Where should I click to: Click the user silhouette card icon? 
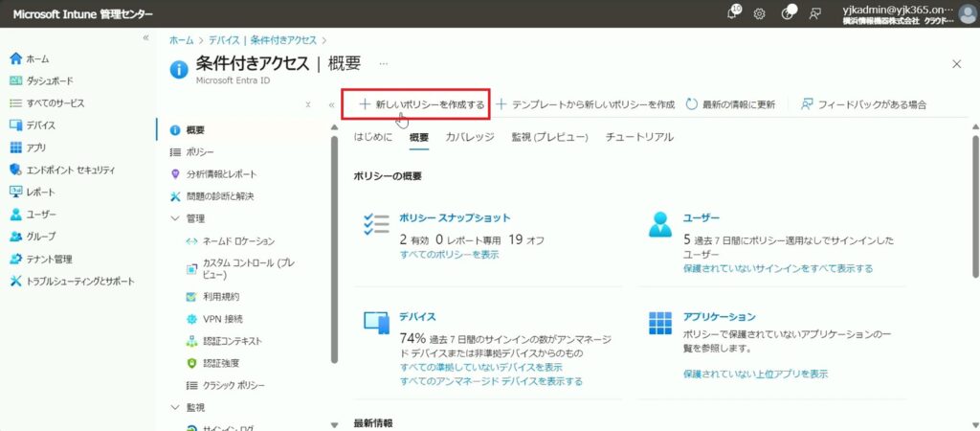(x=660, y=224)
